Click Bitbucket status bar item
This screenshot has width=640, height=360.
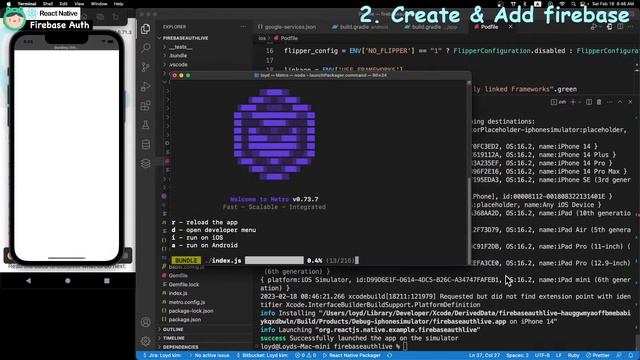click(x=262, y=356)
